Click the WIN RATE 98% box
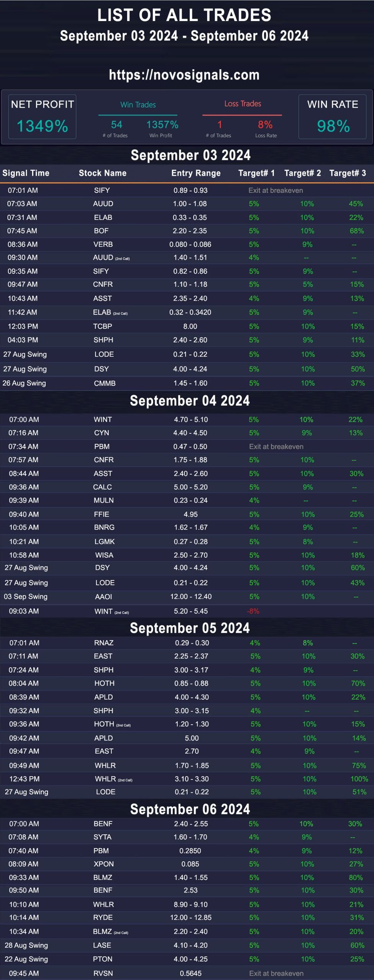 point(333,117)
